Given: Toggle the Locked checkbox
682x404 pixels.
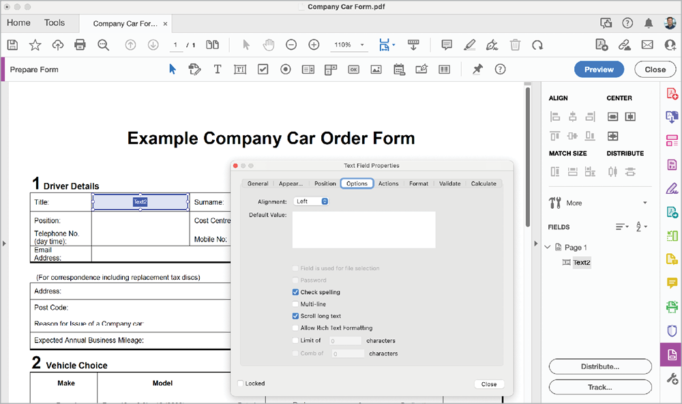Looking at the screenshot, I should coord(240,383).
